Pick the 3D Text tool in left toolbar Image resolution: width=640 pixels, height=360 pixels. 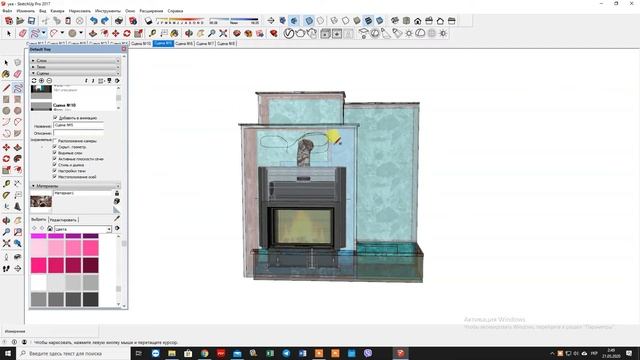[18, 207]
